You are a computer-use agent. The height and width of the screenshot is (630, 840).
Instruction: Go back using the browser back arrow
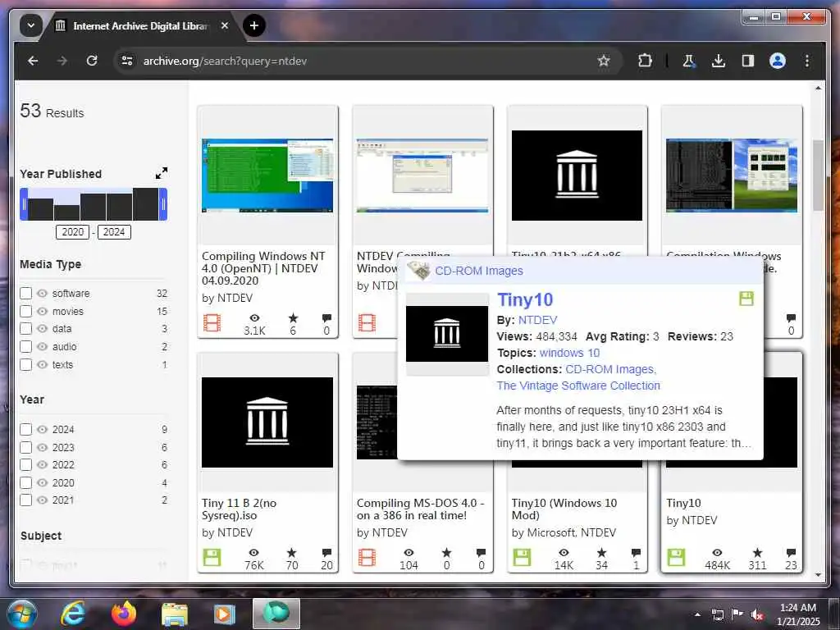pyautogui.click(x=33, y=61)
